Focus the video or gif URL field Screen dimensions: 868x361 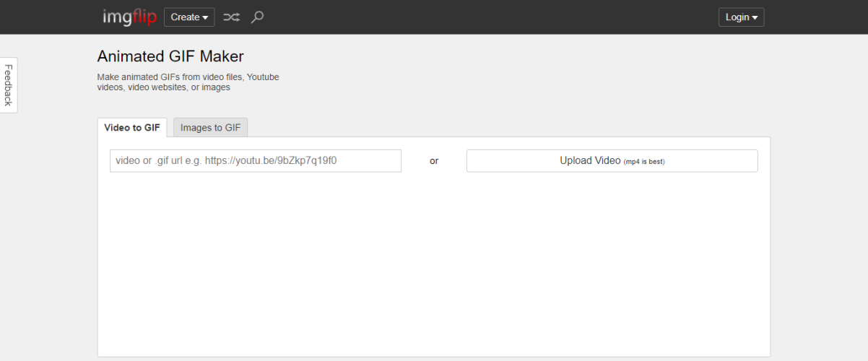click(255, 161)
